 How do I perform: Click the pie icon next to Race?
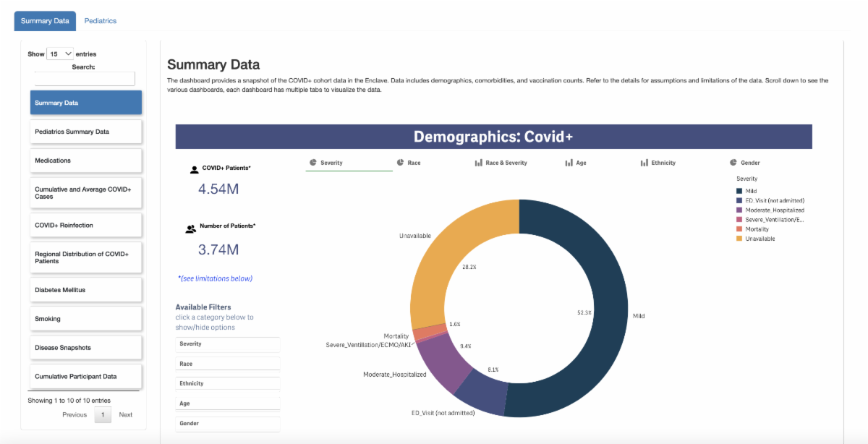[x=400, y=163]
